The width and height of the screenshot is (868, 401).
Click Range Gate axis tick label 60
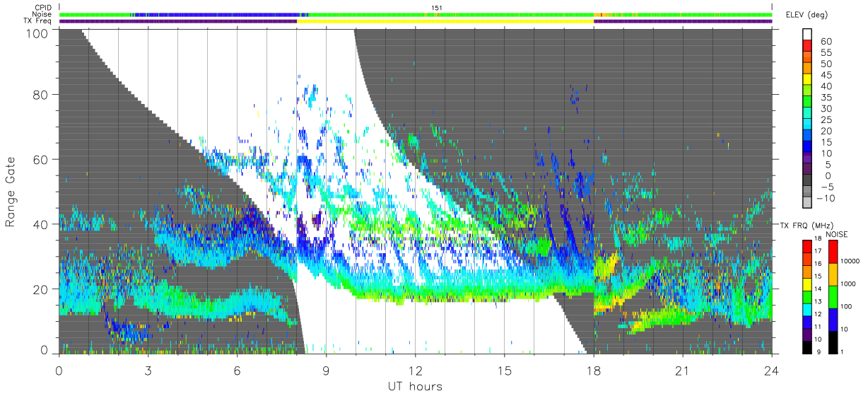pos(41,159)
